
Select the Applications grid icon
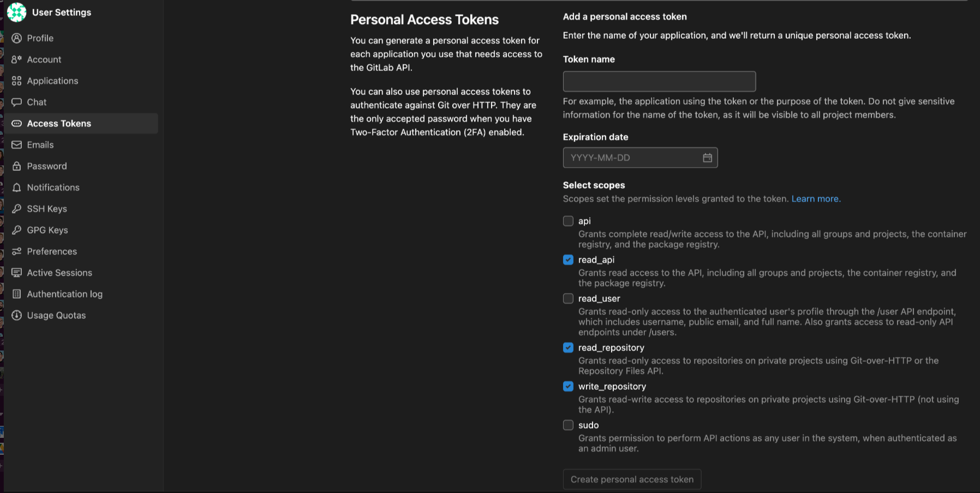[17, 81]
